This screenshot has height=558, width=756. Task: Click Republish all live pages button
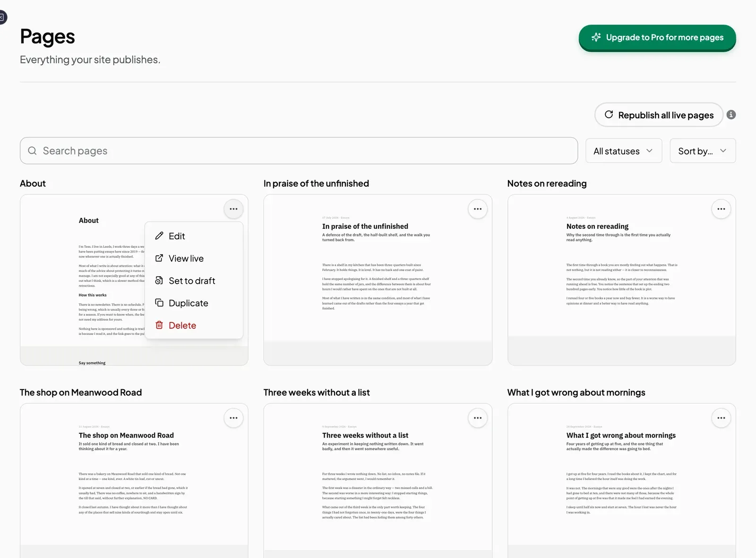(659, 115)
